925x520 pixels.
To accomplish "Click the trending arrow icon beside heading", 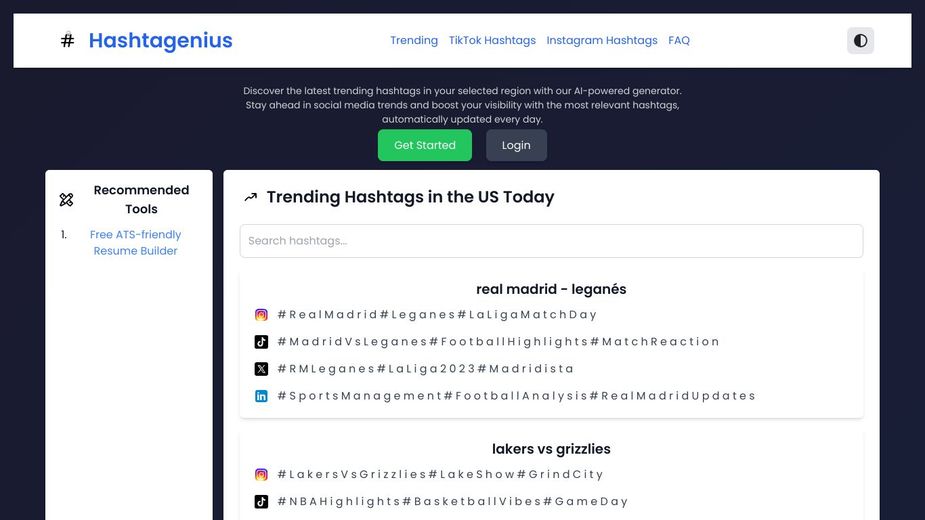I will 251,198.
